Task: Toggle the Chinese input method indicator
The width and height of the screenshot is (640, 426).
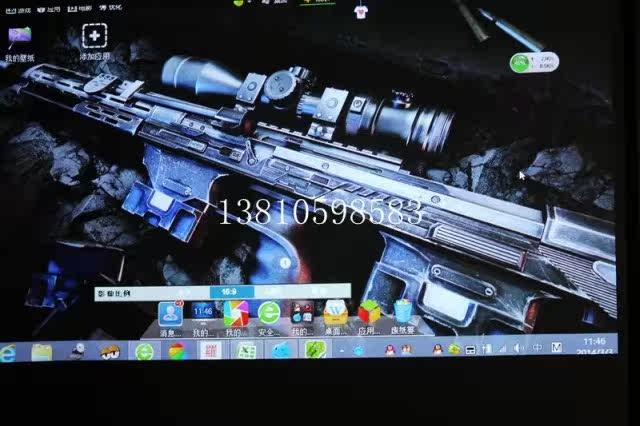Action: (538, 348)
